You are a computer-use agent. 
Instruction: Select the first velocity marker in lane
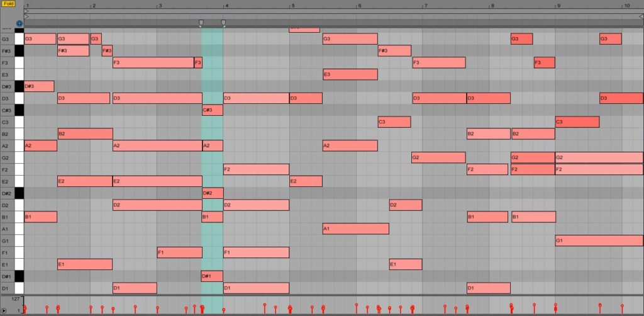click(26, 308)
